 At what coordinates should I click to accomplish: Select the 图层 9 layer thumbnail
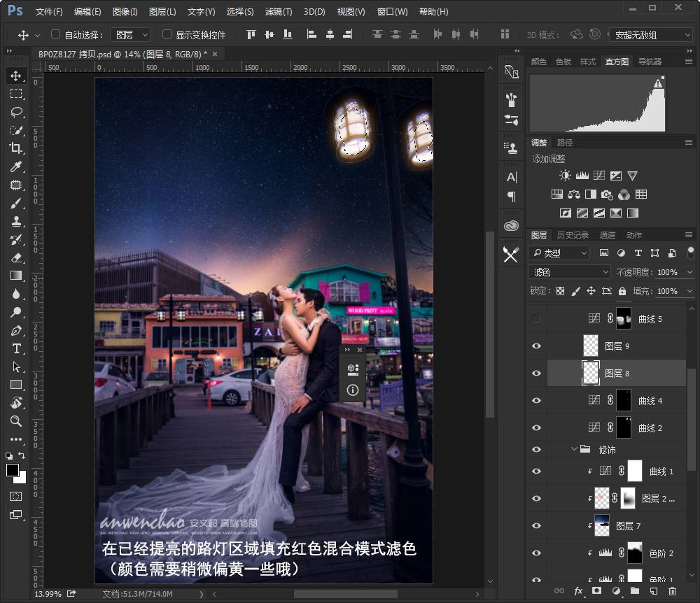point(591,346)
